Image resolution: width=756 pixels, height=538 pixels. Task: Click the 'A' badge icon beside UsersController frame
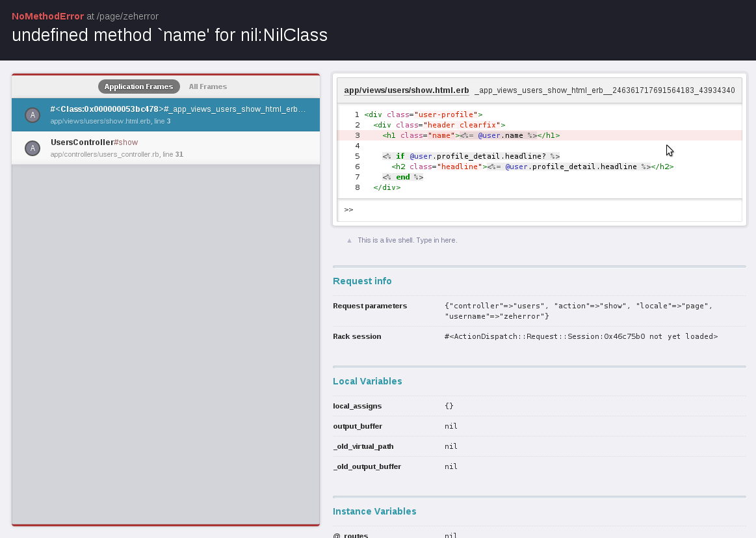(33, 148)
